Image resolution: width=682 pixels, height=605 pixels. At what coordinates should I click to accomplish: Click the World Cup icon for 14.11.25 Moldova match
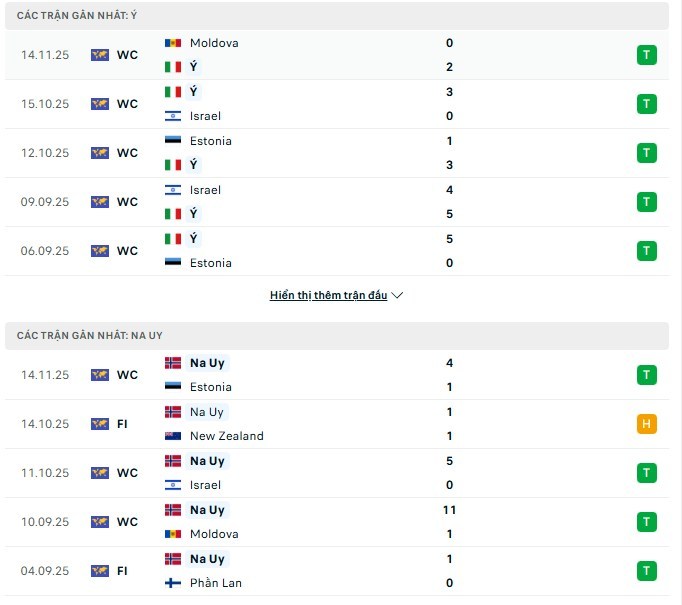(100, 55)
